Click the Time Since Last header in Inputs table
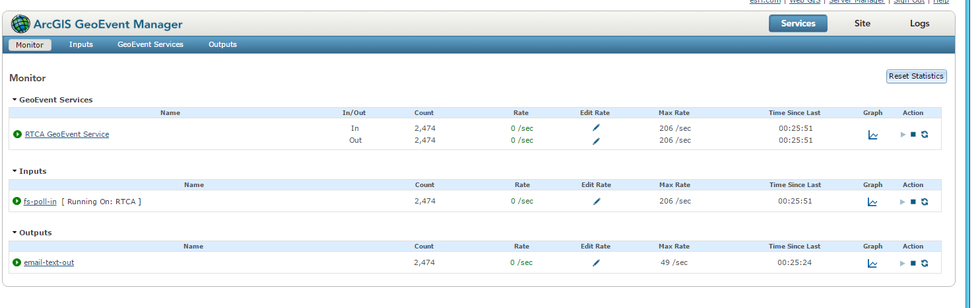 (795, 185)
